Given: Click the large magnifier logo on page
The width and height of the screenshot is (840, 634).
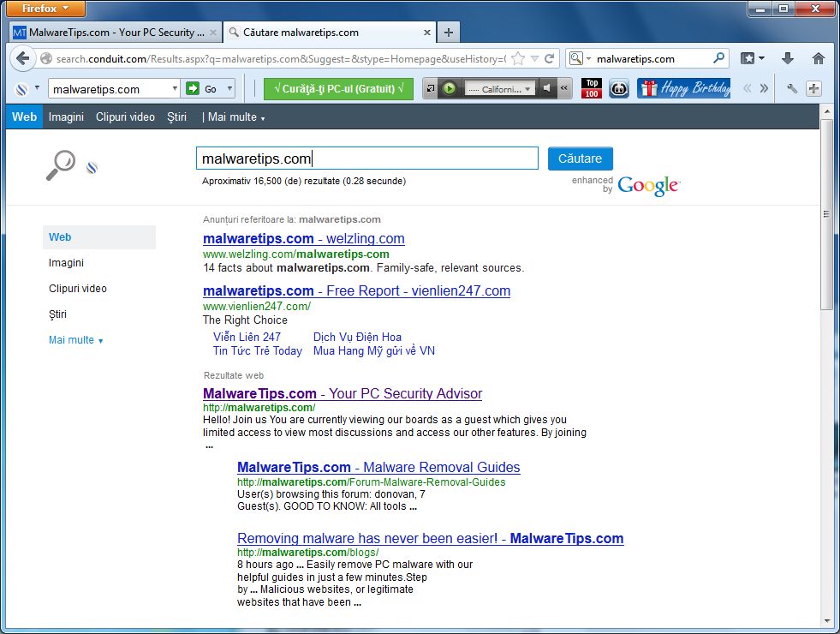Looking at the screenshot, I should (60, 164).
